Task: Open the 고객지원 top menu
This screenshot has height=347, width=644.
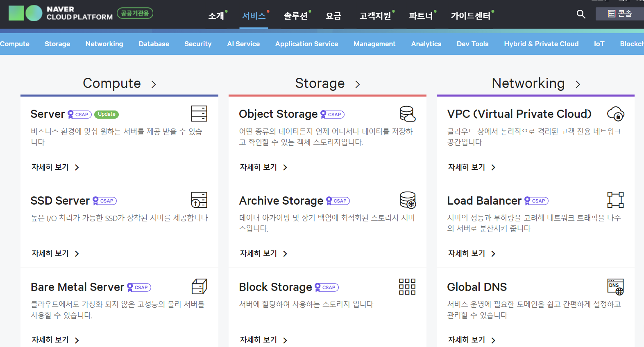Action: coord(375,16)
